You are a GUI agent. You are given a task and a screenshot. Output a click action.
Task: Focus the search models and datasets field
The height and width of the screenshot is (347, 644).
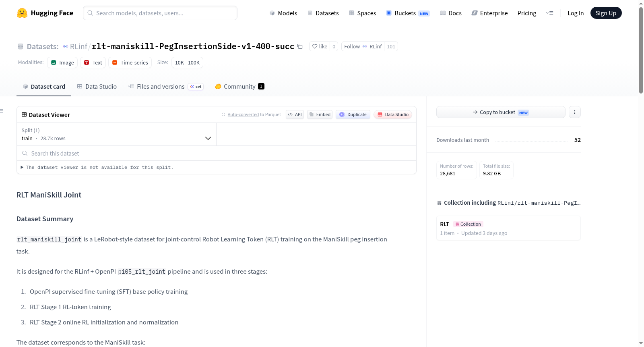[160, 13]
